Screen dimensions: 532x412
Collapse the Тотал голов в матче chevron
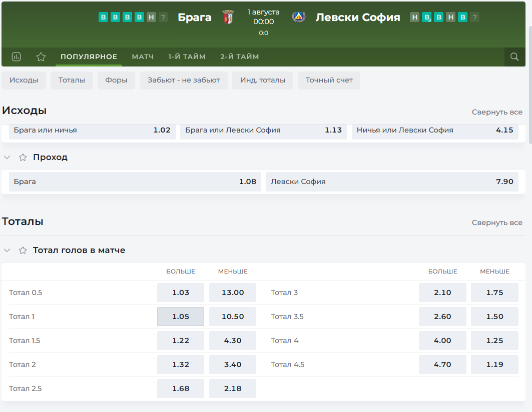click(x=7, y=250)
